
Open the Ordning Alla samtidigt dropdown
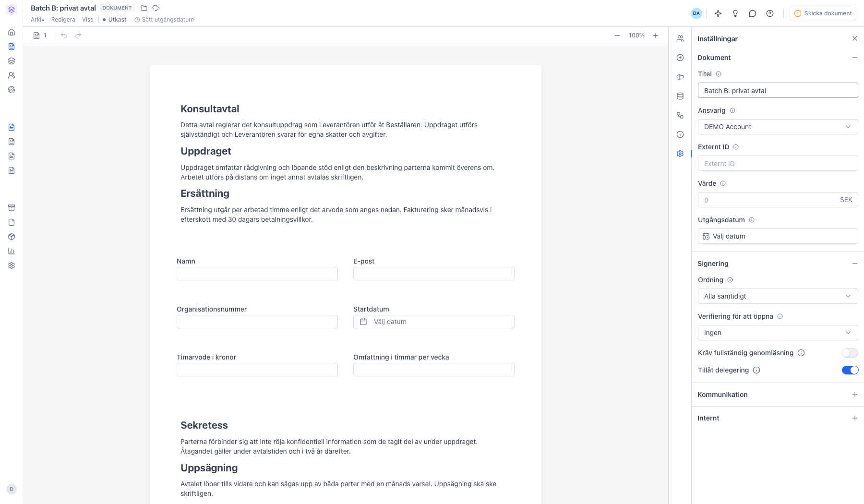click(778, 296)
